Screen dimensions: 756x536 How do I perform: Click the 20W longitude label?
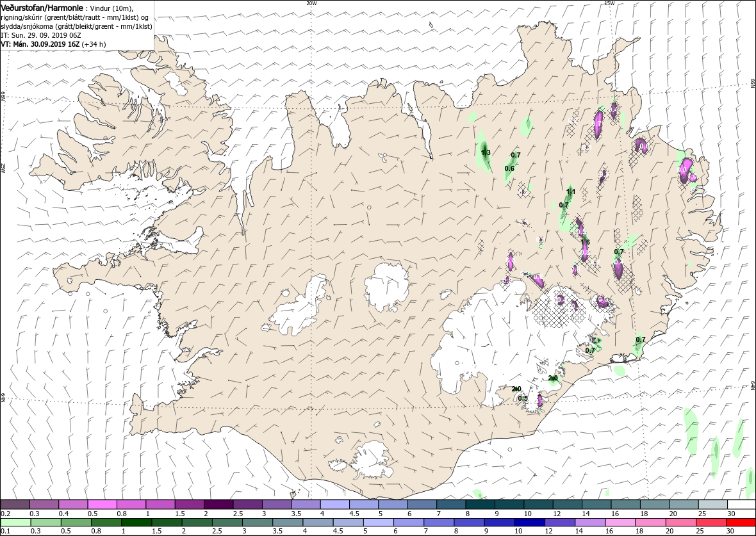tap(311, 3)
